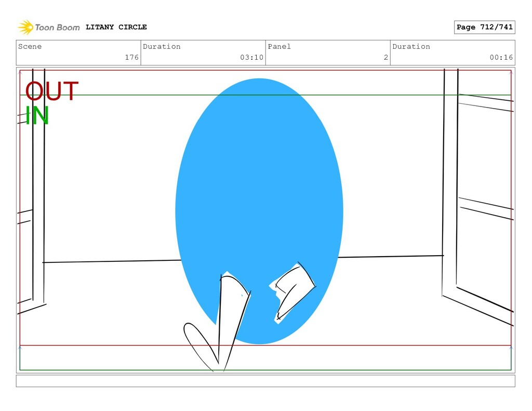Click the green IN camera label
This screenshot has height=411, width=532.
coord(37,115)
